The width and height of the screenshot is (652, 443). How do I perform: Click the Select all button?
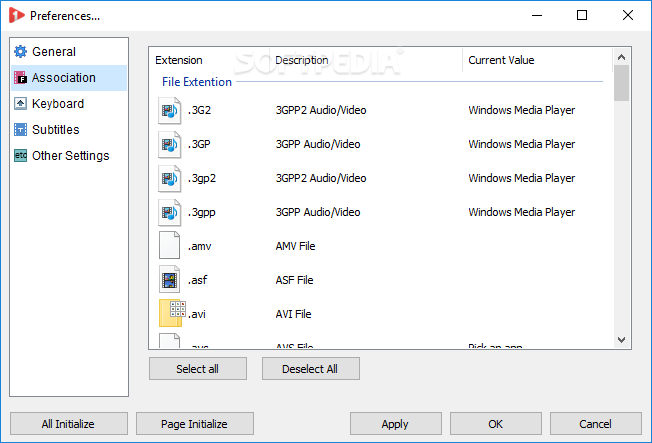point(198,369)
